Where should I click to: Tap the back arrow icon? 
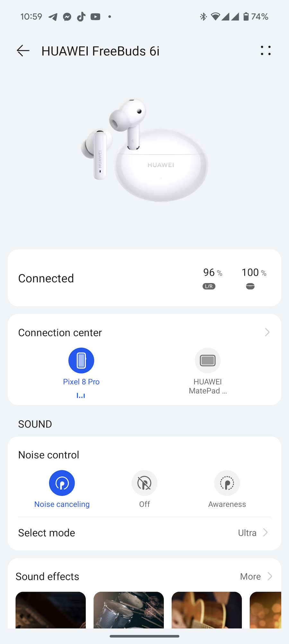(23, 51)
